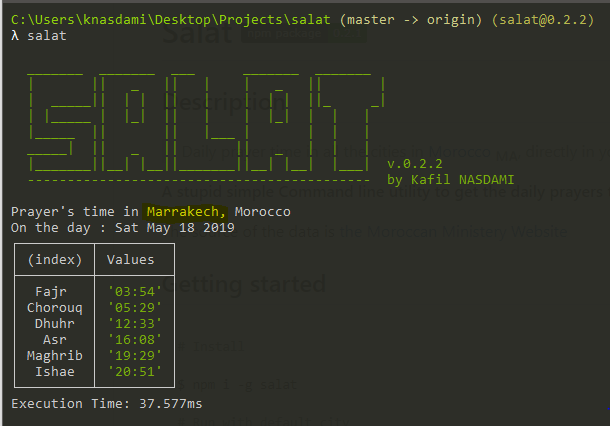Viewport: 610px width, 426px height.
Task: Select the Dhuhr time '12:33'
Action: point(135,324)
